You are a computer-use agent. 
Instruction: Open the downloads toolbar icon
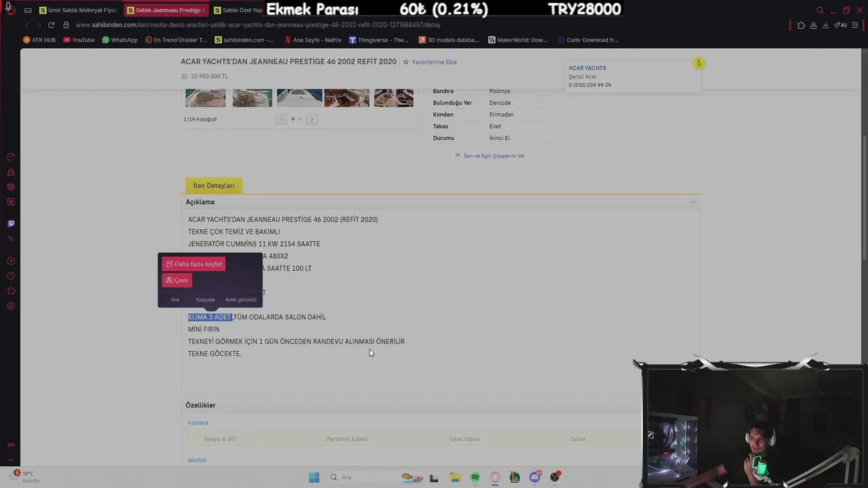point(825,25)
